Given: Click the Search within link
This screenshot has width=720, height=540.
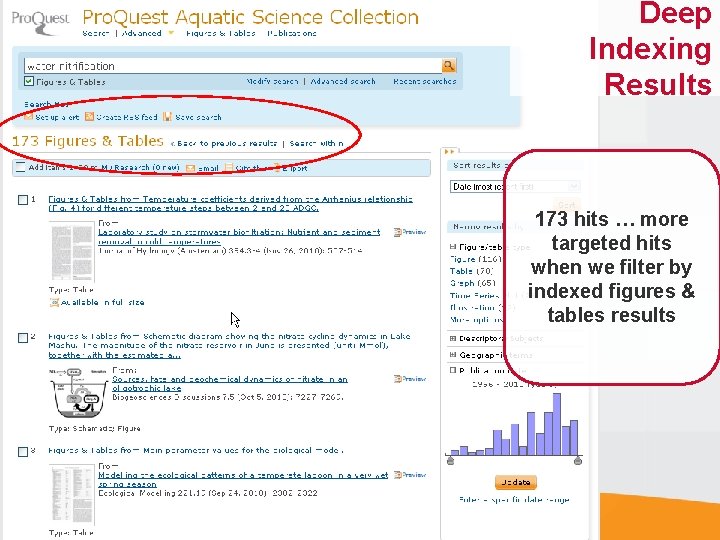Looking at the screenshot, I should click(316, 143).
